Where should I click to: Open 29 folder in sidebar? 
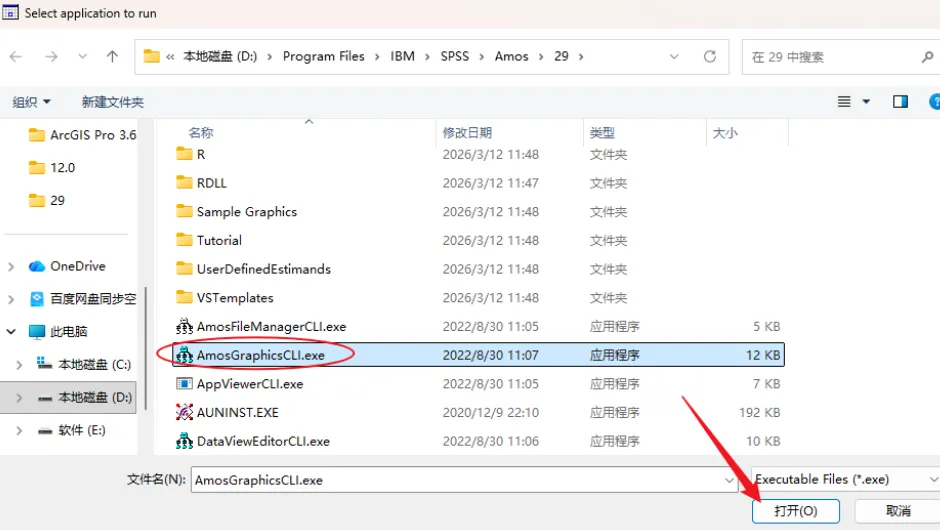point(47,201)
